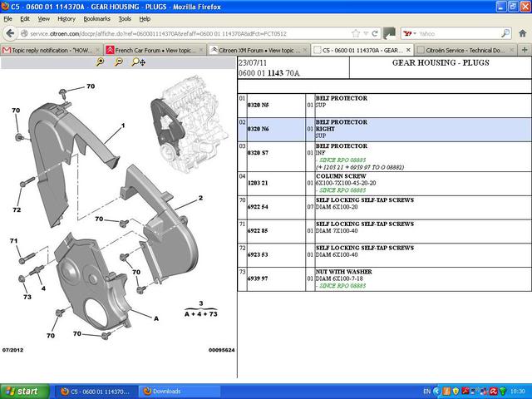Image resolution: width=532 pixels, height=399 pixels.
Task: Click the engine thumbnail illustration
Action: coord(190,124)
